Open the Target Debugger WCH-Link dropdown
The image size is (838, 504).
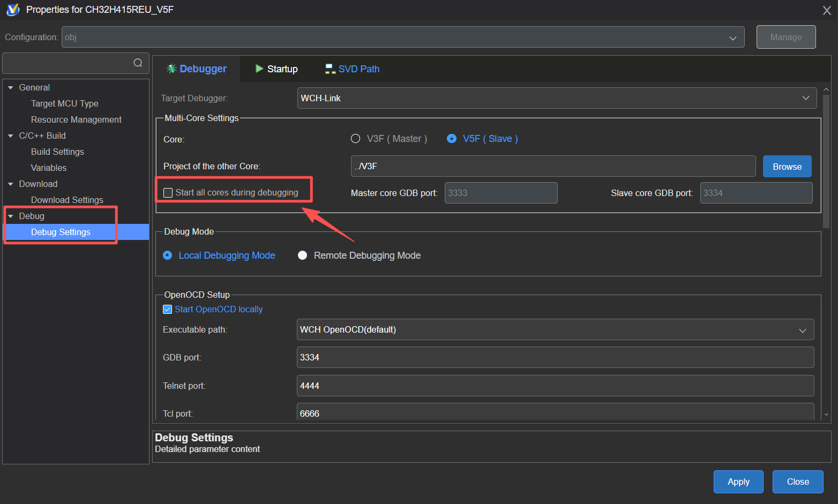click(x=557, y=98)
